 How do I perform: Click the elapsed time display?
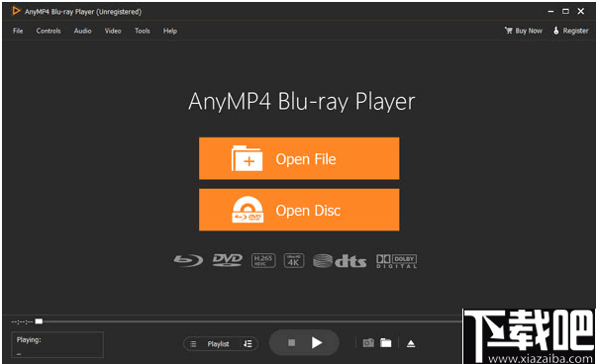[22, 321]
